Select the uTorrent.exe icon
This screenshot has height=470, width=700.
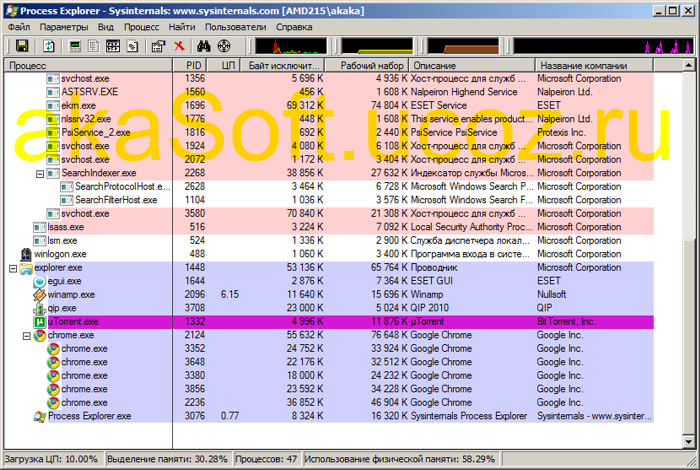coord(40,322)
